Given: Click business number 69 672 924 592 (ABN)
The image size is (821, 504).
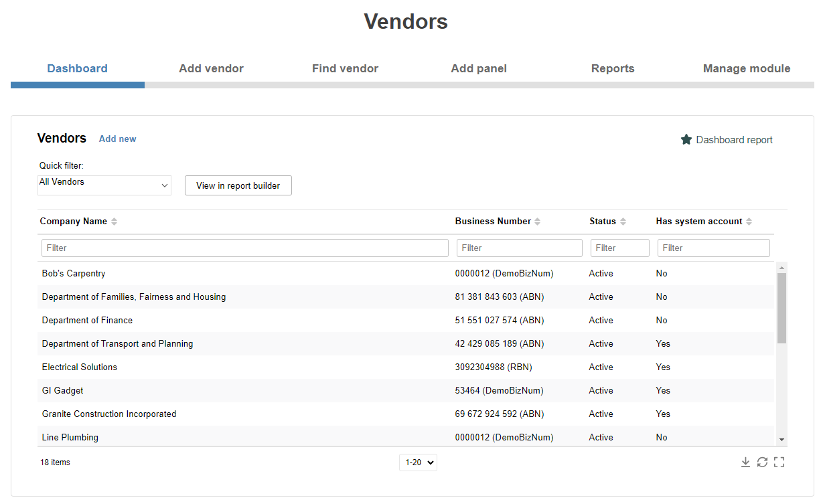Looking at the screenshot, I should coord(500,414).
